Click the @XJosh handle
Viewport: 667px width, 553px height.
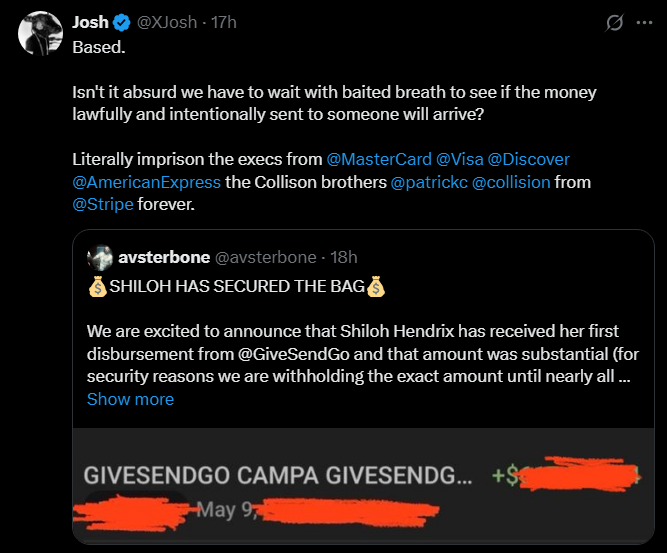tap(167, 23)
